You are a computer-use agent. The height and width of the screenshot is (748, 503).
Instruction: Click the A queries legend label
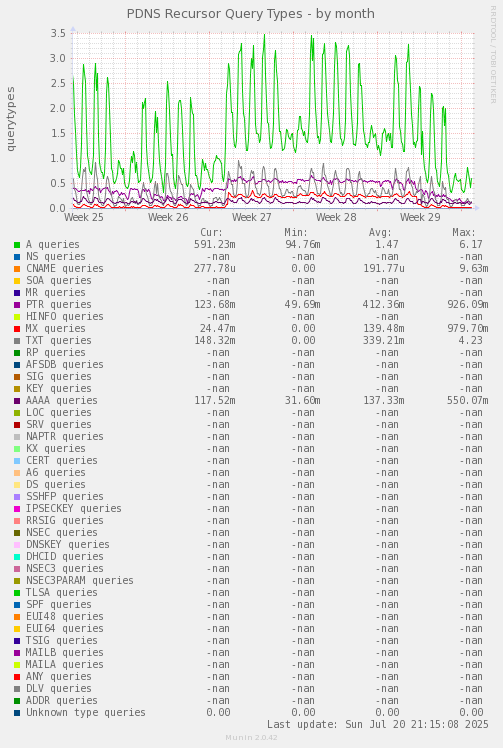pos(52,245)
